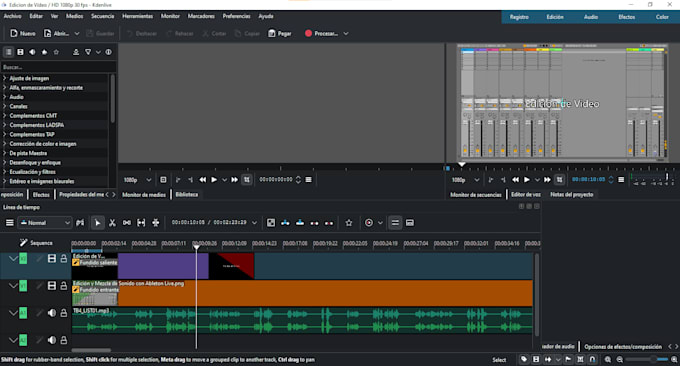Screen dimensions: 680x366
Task: Open project monitor 1080p resolution dropdown
Action: [x=465, y=180]
